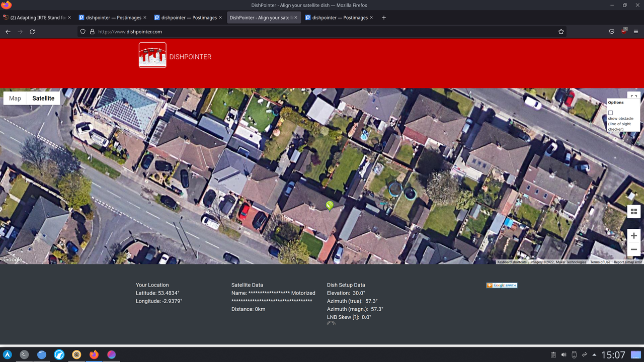Viewport: 644px width, 362px height.
Task: Switch to Adapting IRTE Stand tab
Action: click(x=37, y=18)
